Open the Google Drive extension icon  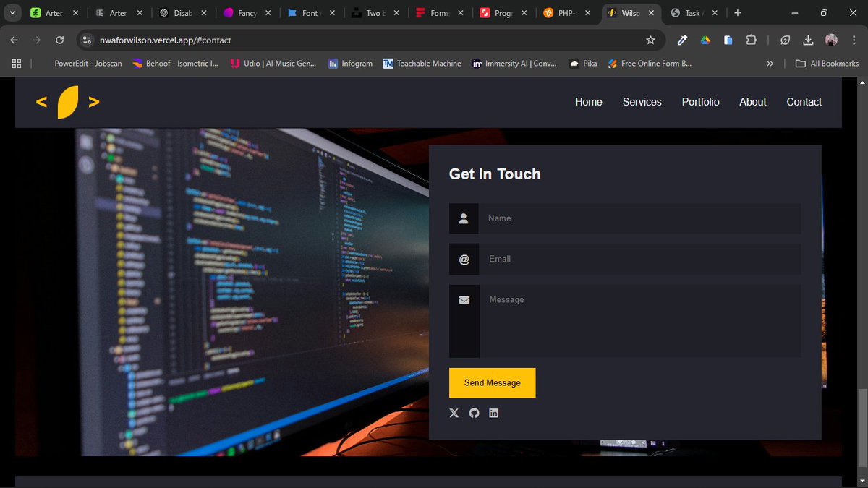pos(705,40)
